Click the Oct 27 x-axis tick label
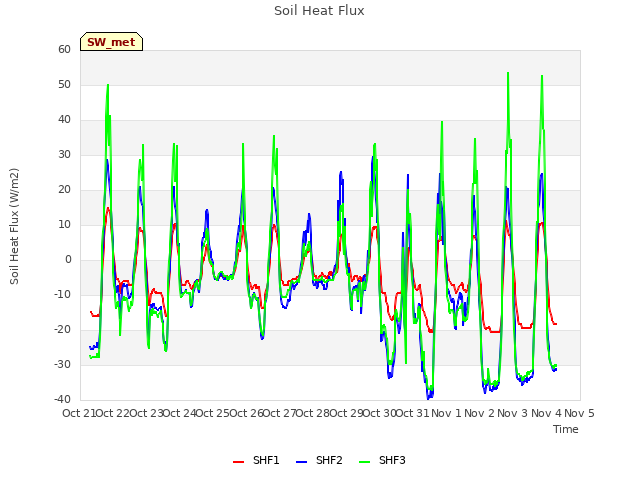Viewport: 640px width, 480px height. tap(280, 413)
